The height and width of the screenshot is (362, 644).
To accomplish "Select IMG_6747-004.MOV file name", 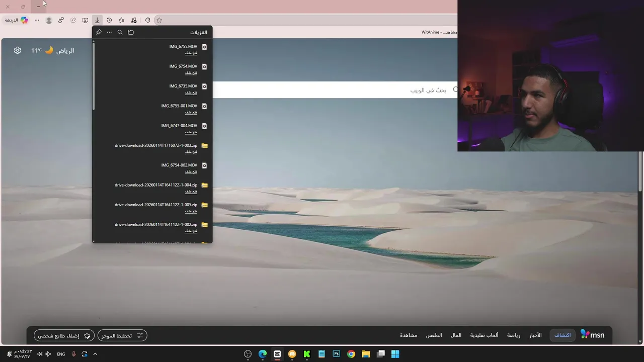I will [x=179, y=126].
